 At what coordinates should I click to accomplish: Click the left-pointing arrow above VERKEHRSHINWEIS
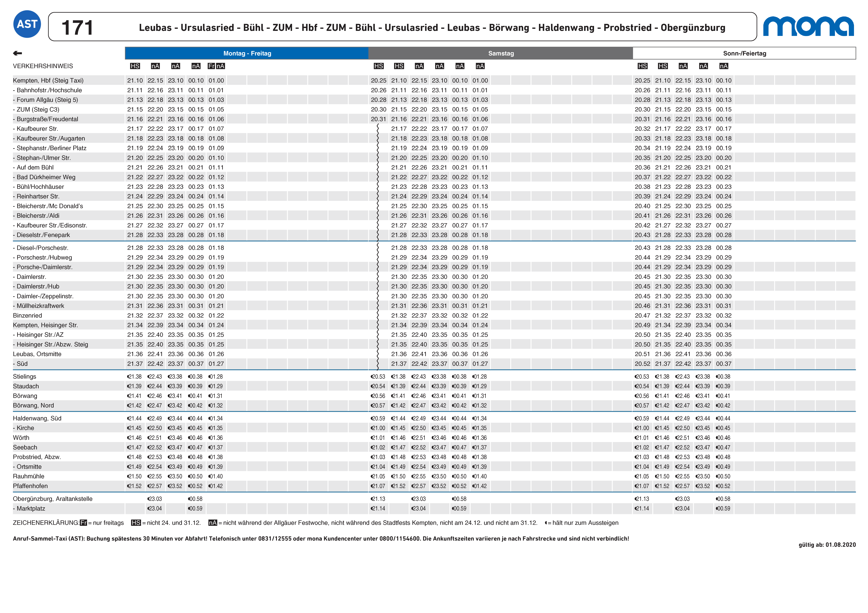(x=17, y=53)
